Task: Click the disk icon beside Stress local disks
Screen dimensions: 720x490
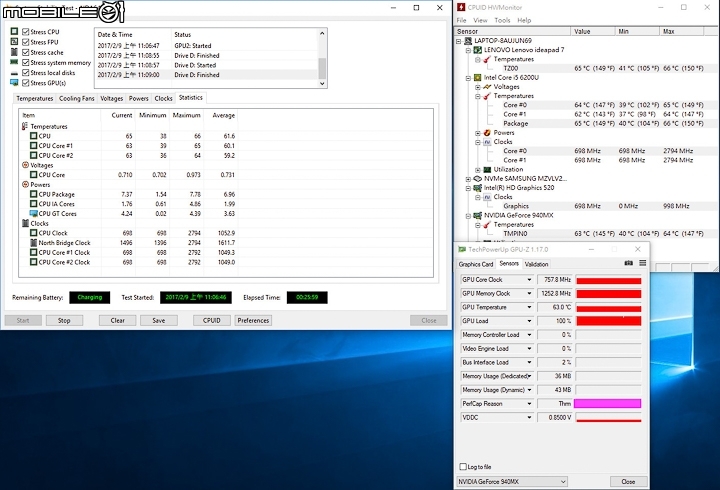Action: pos(14,73)
